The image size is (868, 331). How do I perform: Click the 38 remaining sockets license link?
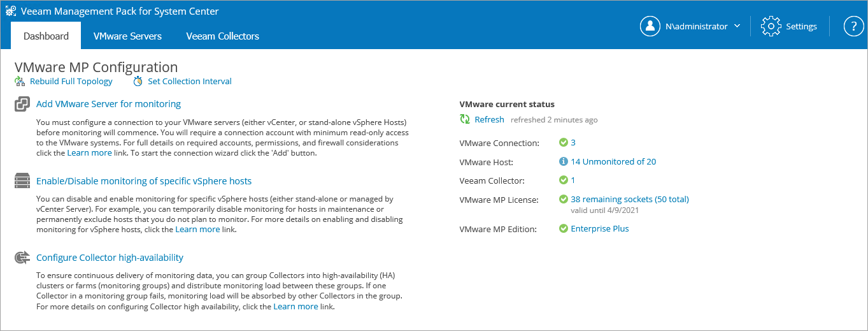630,200
